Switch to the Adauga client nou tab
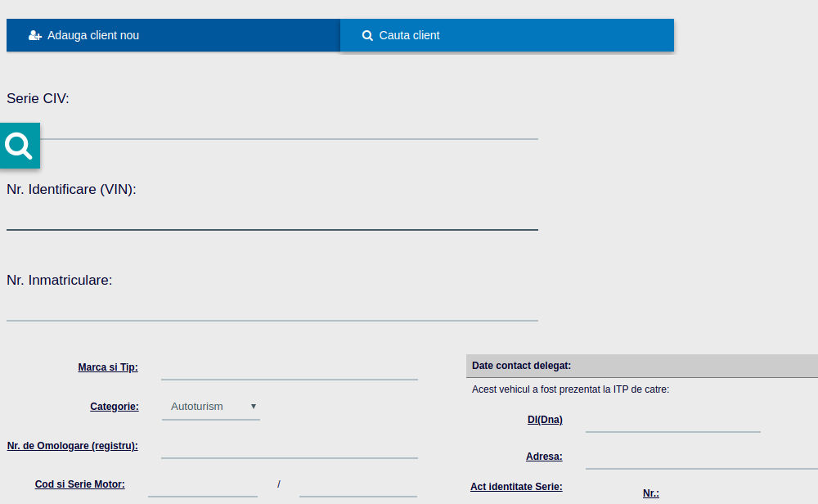Viewport: 818px width, 504px height. [x=173, y=35]
